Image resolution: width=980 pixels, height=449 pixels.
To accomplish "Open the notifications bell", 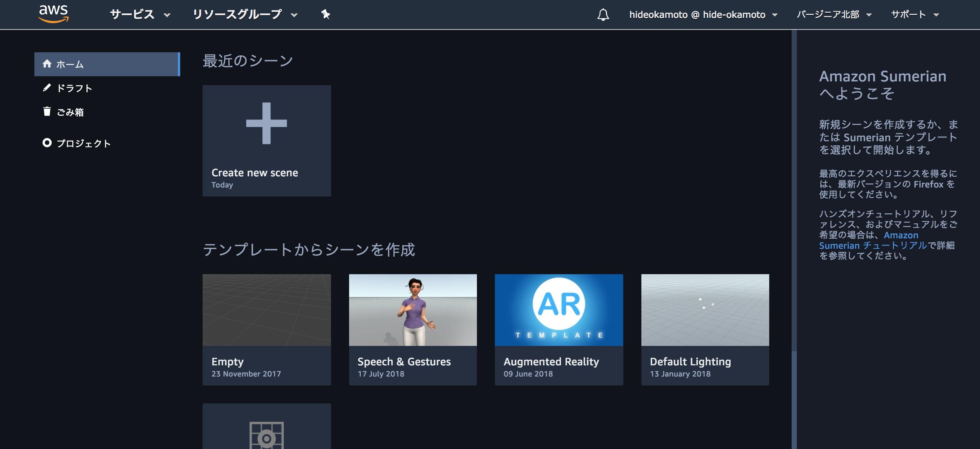I will 603,15.
